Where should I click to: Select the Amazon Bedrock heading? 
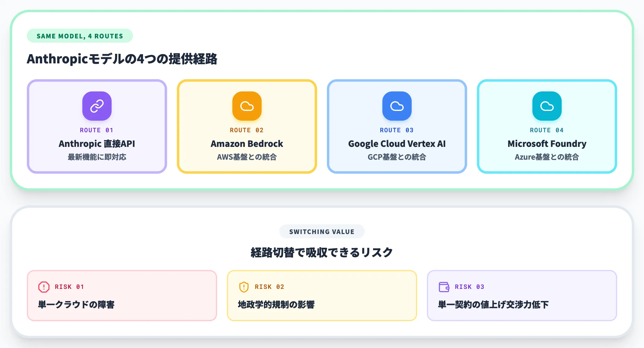[247, 144]
